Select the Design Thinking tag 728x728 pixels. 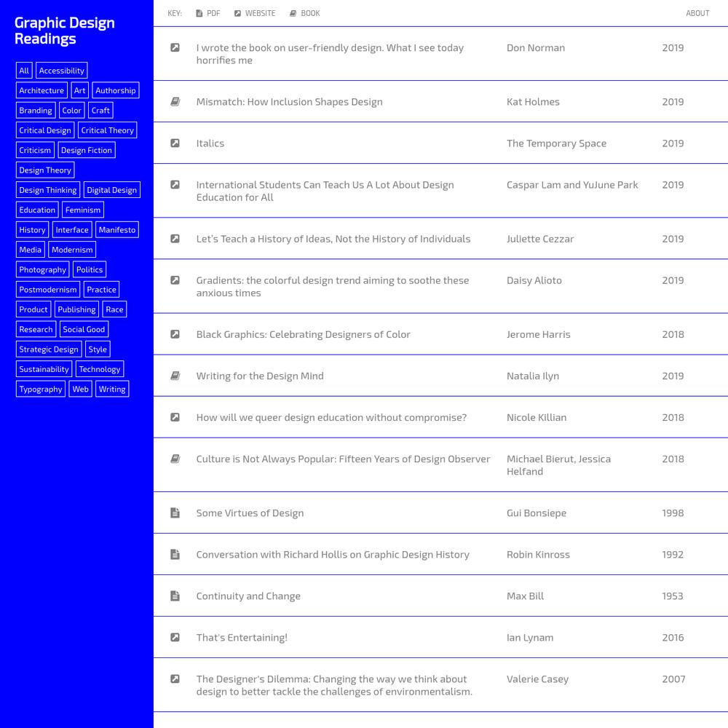click(x=48, y=190)
